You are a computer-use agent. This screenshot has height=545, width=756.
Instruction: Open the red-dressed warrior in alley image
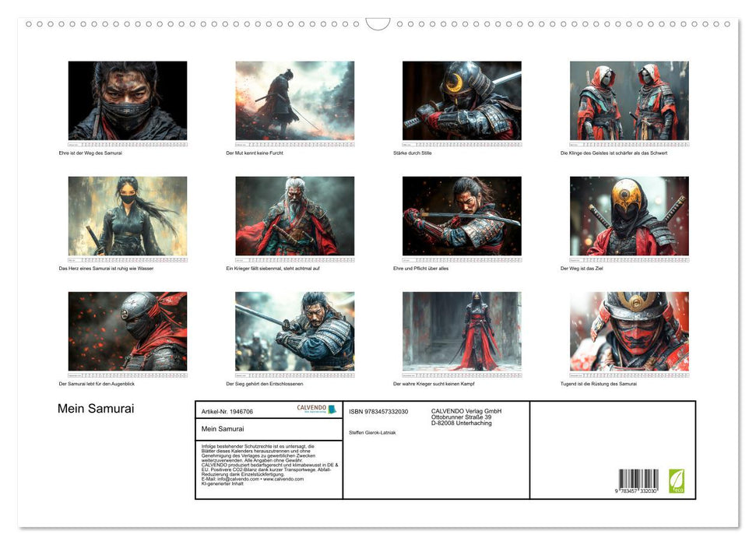462,331
